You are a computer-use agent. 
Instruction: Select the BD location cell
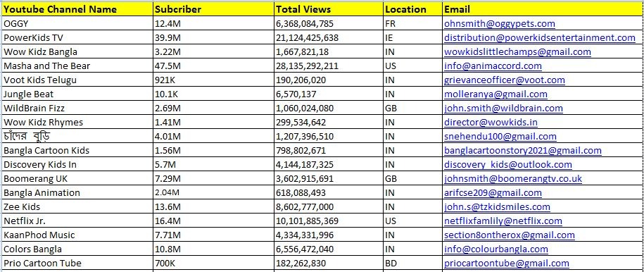point(413,264)
